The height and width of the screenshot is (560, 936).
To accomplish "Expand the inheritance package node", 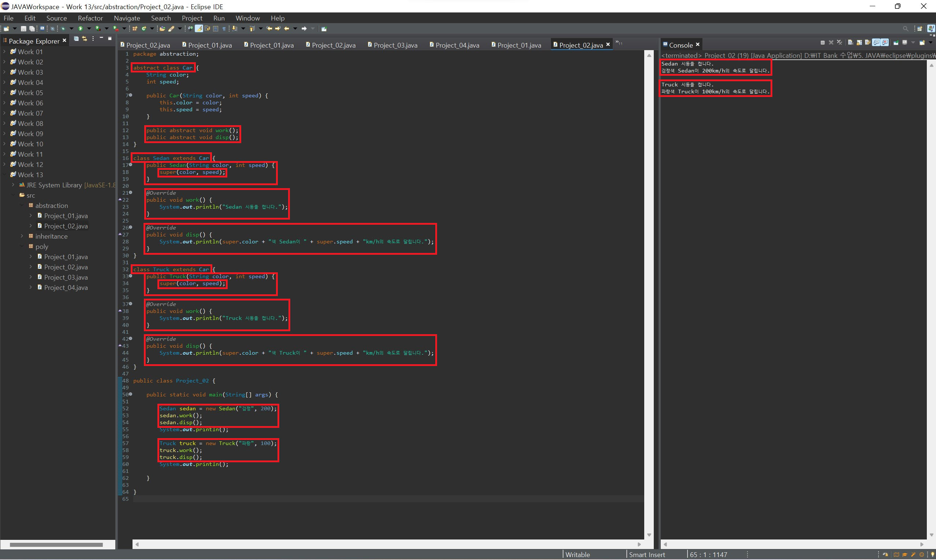I will point(22,236).
